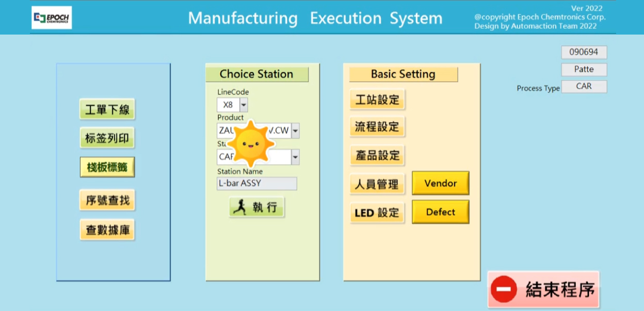Click the LED 設定 button
The width and height of the screenshot is (644, 311).
377,212
